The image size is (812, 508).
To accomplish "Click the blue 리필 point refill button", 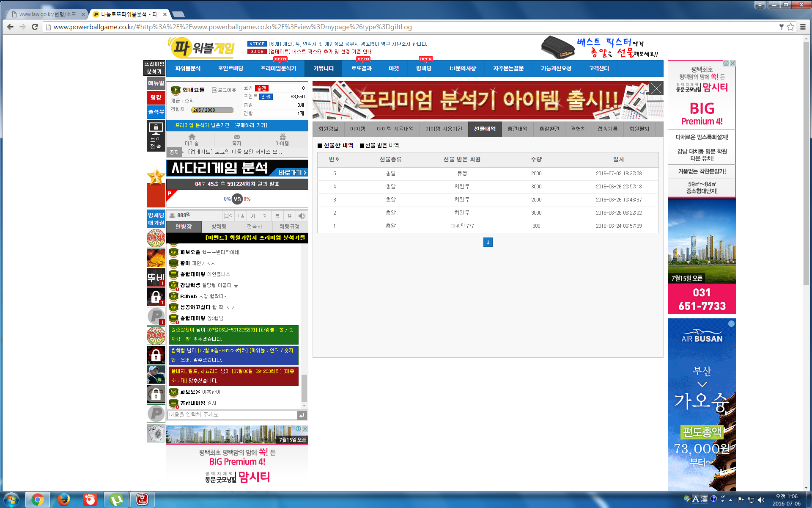I will 266,97.
